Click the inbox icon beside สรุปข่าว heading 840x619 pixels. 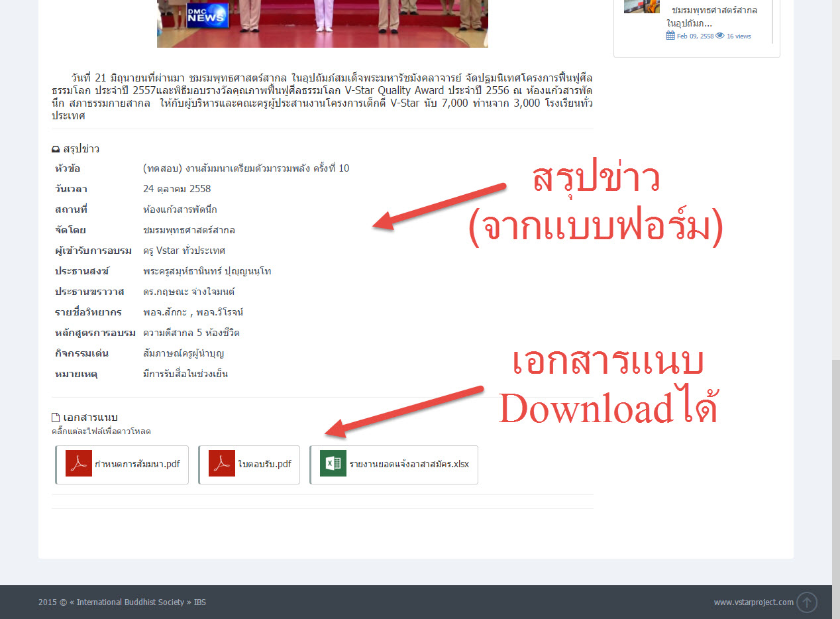pos(56,149)
